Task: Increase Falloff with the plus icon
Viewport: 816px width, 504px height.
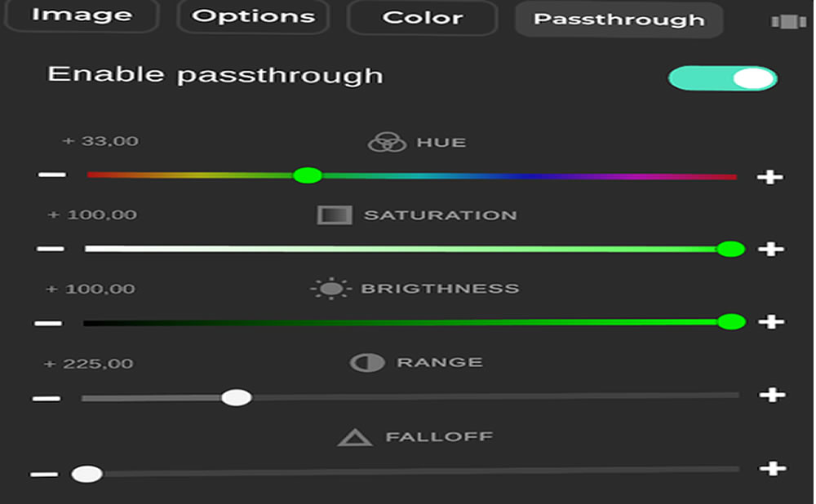Action: [772, 469]
